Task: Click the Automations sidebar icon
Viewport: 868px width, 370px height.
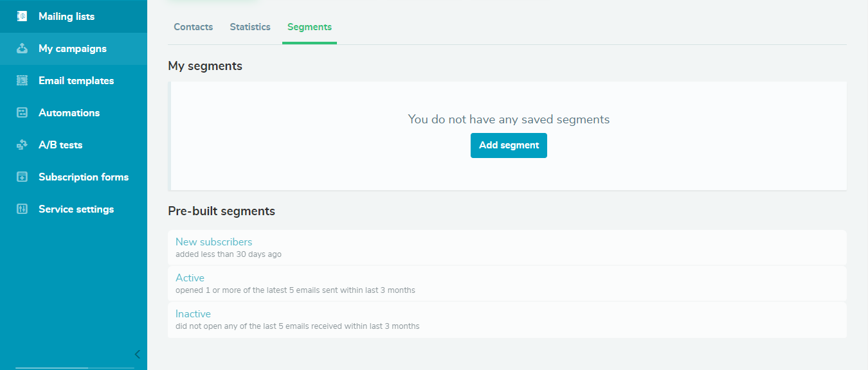Action: coord(22,113)
